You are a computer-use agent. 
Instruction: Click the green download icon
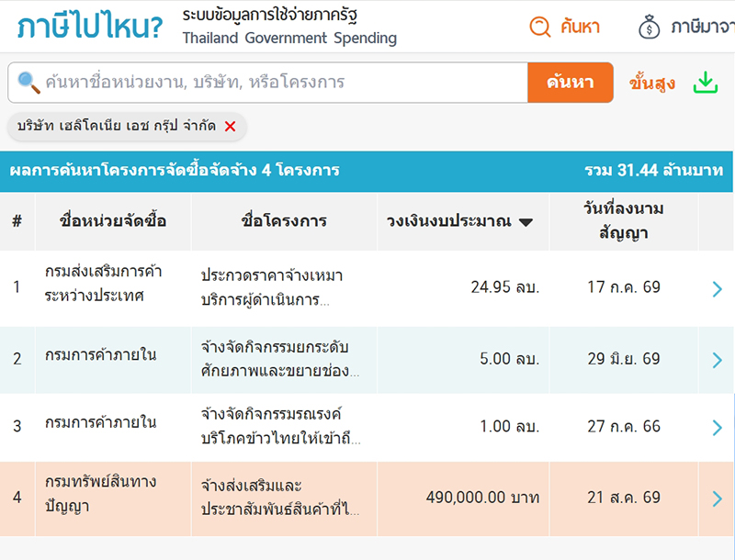pos(706,83)
